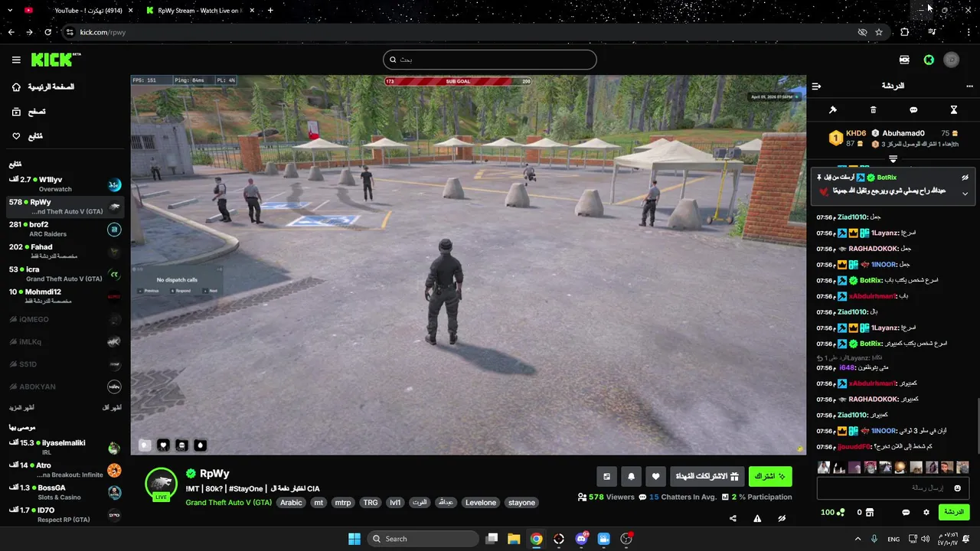Open the channel shop icon
This screenshot has width=980, height=551.
point(869,512)
